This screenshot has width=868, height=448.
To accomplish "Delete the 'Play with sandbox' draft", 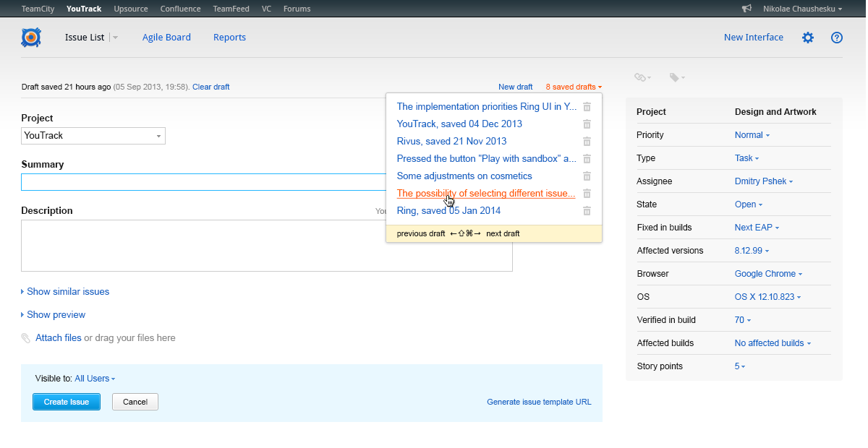I will click(587, 159).
